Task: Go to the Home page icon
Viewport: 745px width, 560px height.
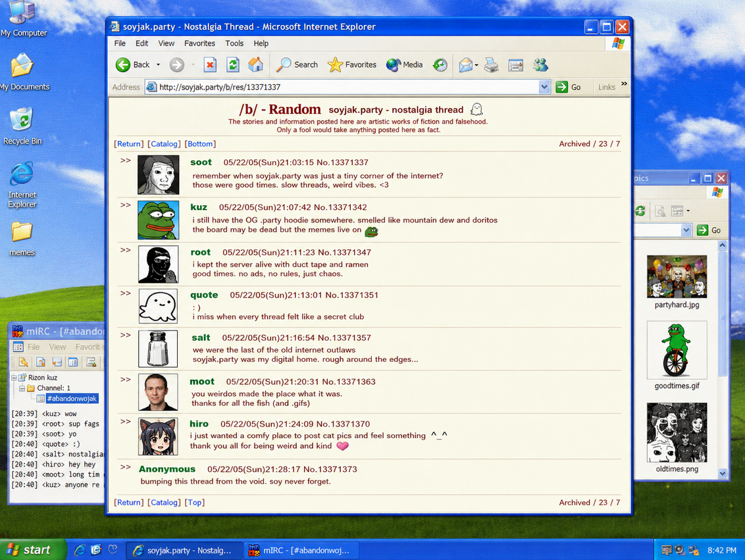Action: coord(255,64)
